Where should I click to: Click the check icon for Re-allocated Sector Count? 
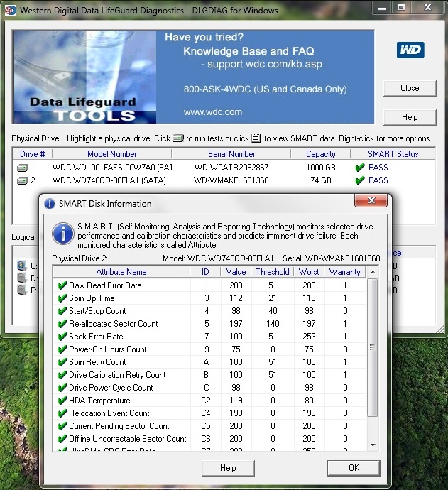62,324
